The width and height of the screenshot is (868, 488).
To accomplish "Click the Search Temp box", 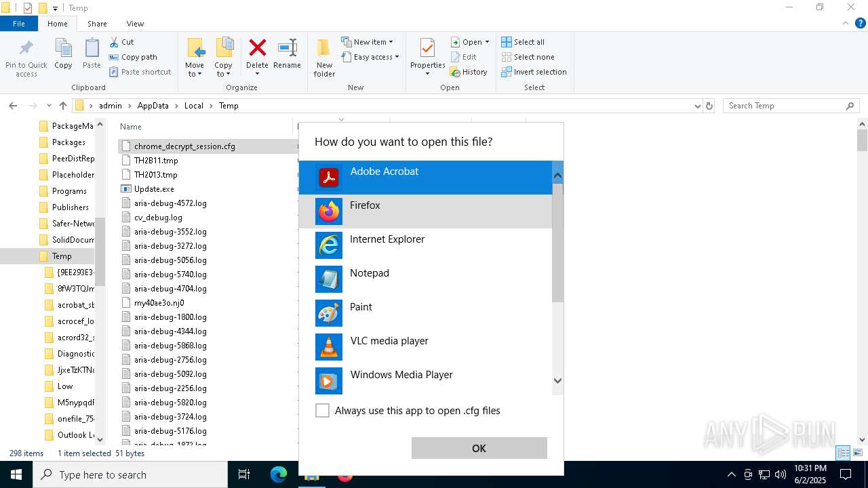I will (x=791, y=106).
